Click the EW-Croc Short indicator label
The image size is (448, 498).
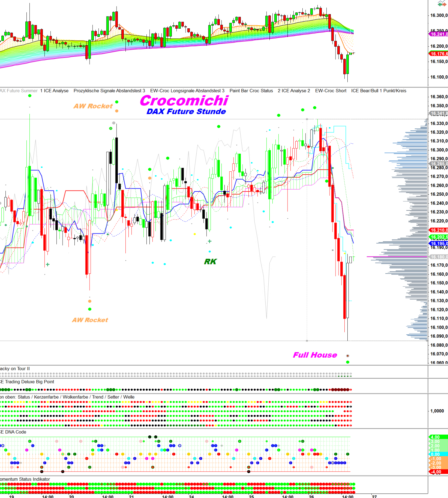331,91
